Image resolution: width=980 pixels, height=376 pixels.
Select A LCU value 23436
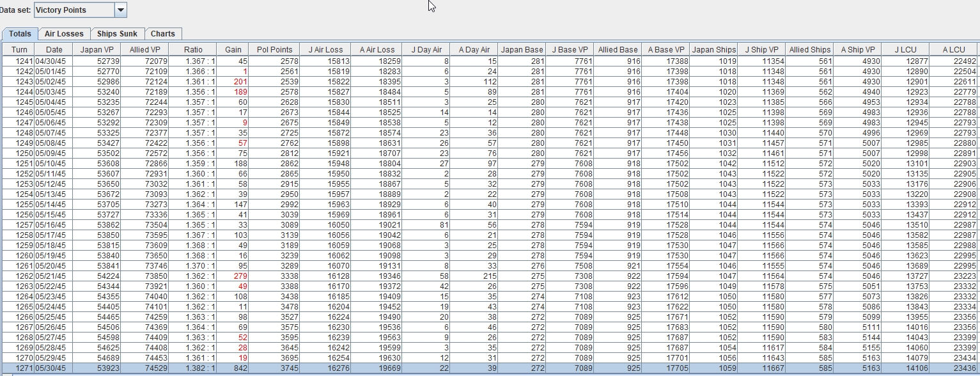[x=954, y=368]
